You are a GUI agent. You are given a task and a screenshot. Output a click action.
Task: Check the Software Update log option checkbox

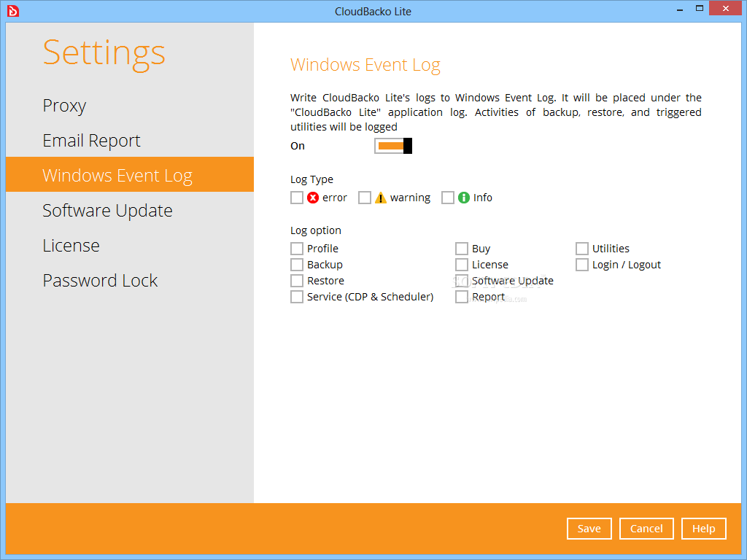[462, 281]
